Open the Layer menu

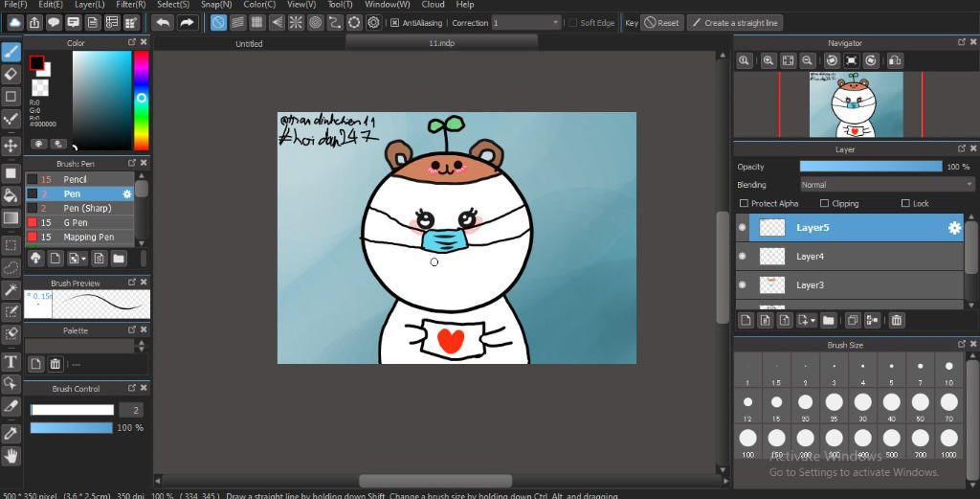click(x=89, y=5)
